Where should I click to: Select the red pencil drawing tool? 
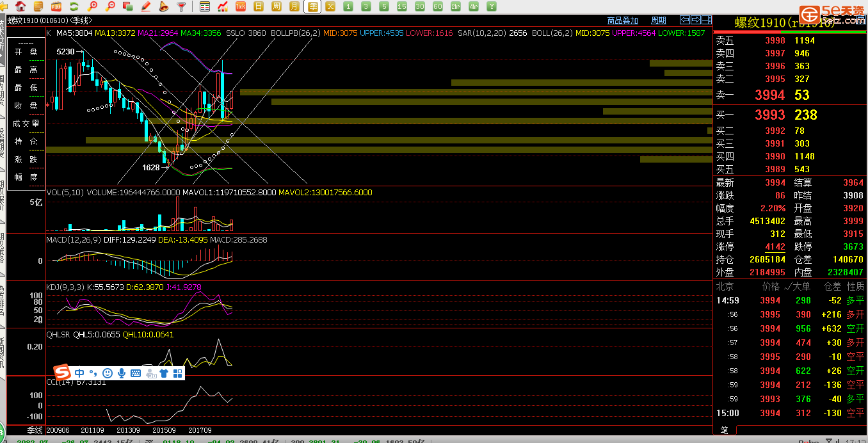(x=146, y=6)
